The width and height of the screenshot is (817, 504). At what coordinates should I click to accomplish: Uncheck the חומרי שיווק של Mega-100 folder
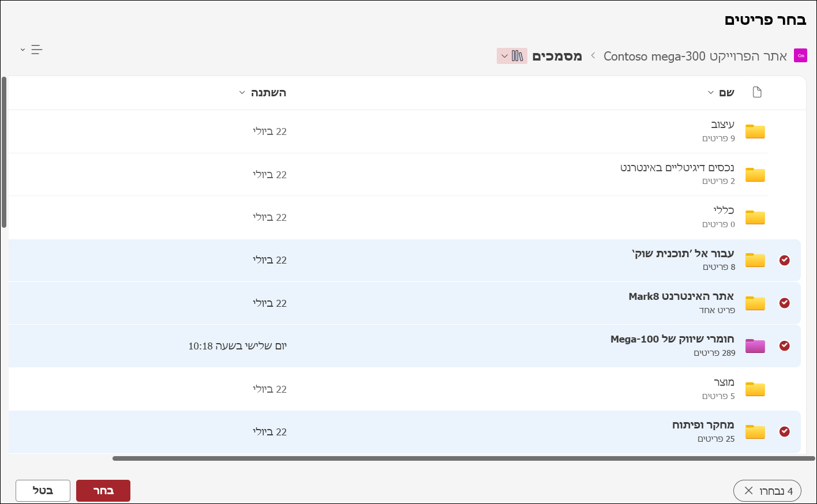(784, 346)
